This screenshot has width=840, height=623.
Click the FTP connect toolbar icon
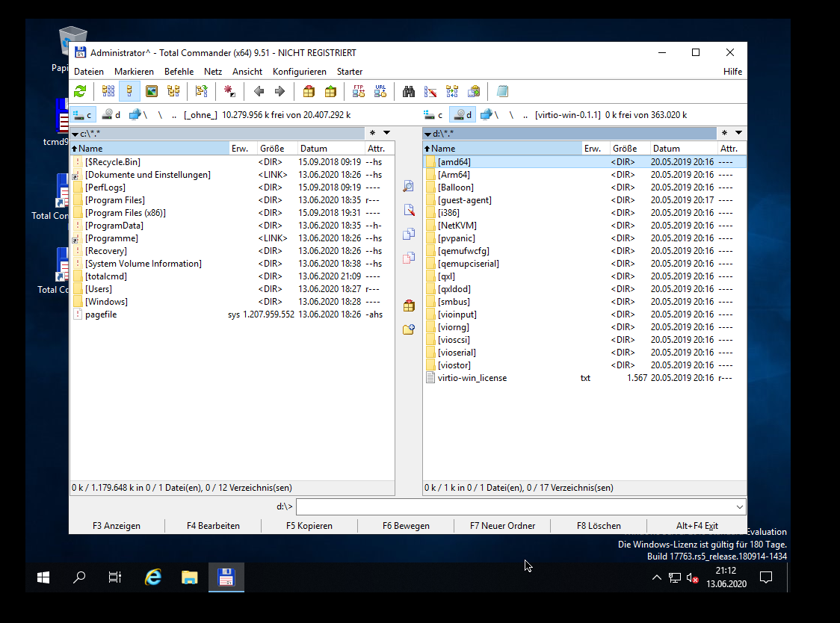[x=359, y=91]
